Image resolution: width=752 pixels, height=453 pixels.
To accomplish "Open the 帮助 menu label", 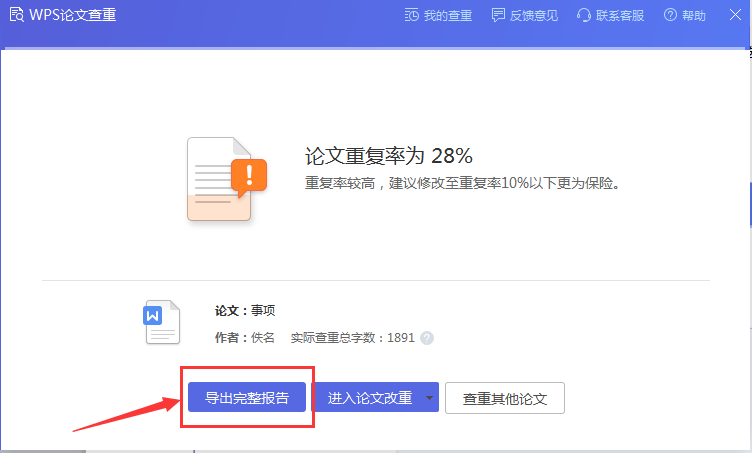I will pyautogui.click(x=693, y=15).
